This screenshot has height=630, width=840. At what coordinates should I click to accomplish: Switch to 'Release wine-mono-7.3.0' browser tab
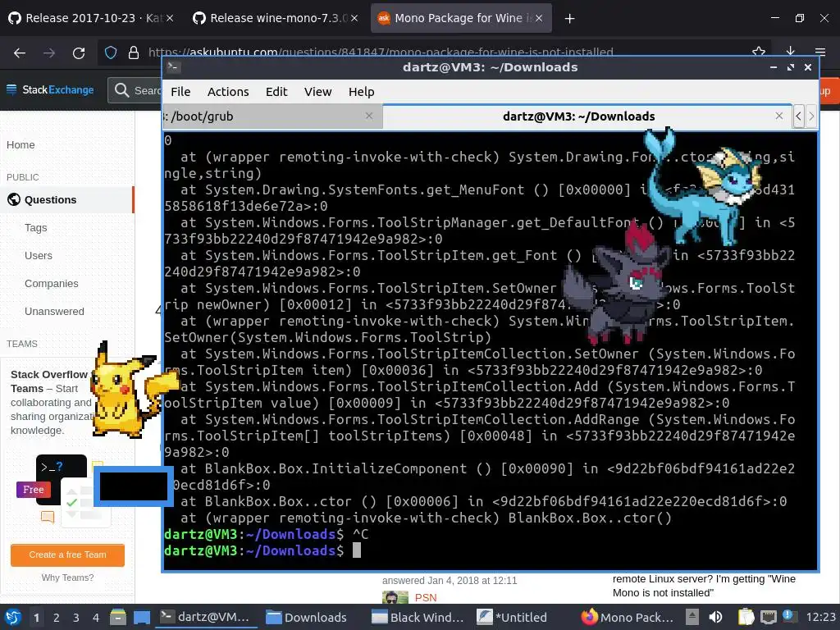click(x=276, y=18)
